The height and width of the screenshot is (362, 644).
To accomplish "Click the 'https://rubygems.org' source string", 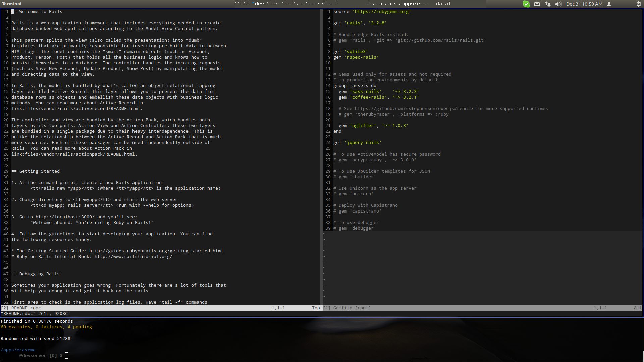I will click(x=382, y=12).
